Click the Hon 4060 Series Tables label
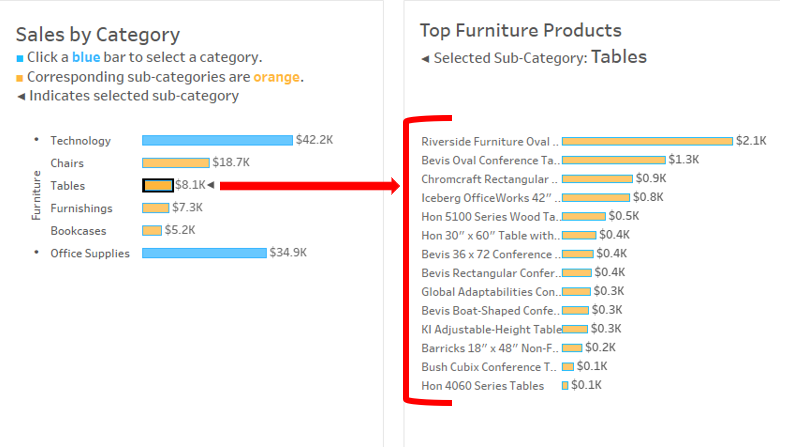Viewport: 789px width, 447px height. click(x=483, y=386)
